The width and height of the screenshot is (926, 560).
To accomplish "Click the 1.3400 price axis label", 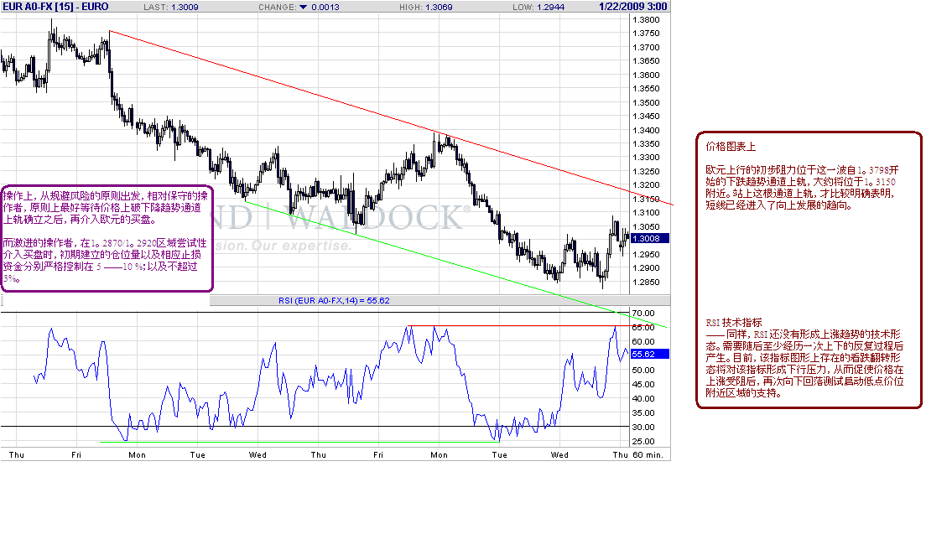I will pos(646,131).
